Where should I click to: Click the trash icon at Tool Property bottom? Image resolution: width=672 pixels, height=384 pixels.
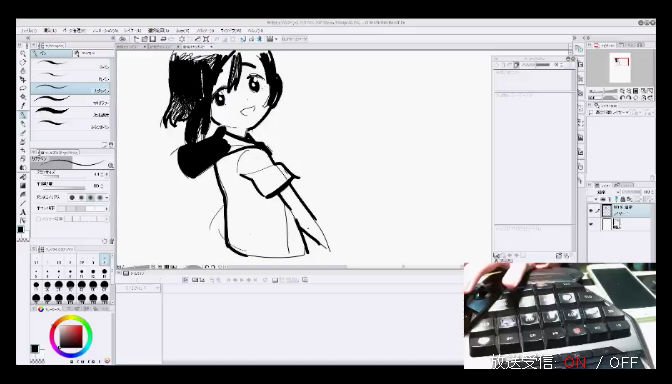pyautogui.click(x=112, y=241)
